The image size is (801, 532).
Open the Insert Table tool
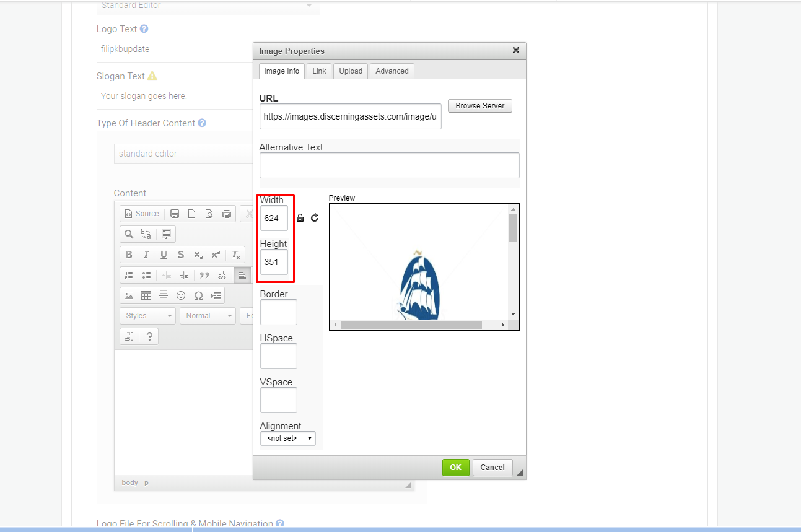pos(146,295)
